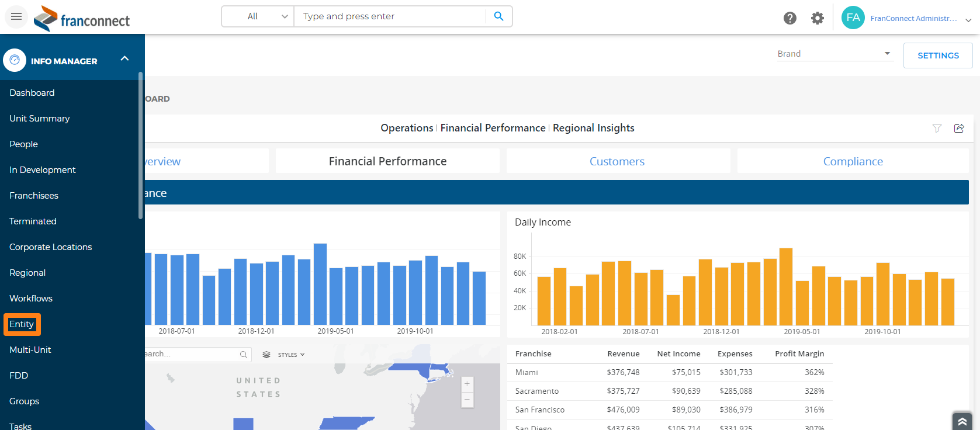Open the hamburger navigation menu

(16, 16)
